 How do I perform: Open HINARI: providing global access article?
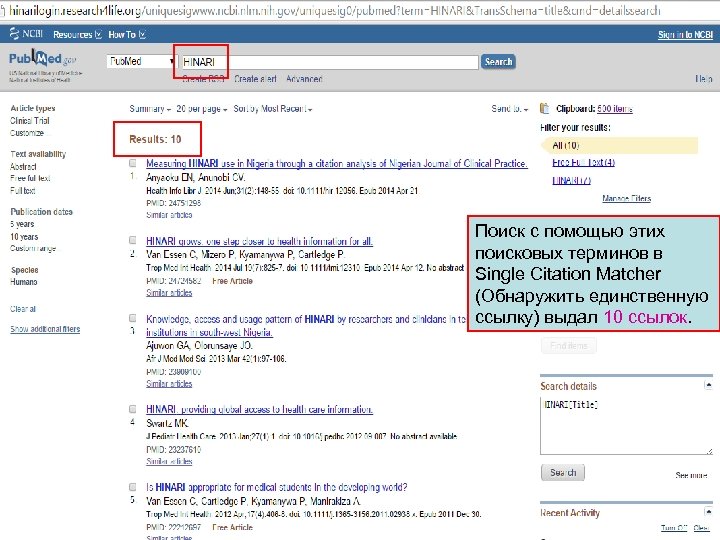[x=259, y=409]
